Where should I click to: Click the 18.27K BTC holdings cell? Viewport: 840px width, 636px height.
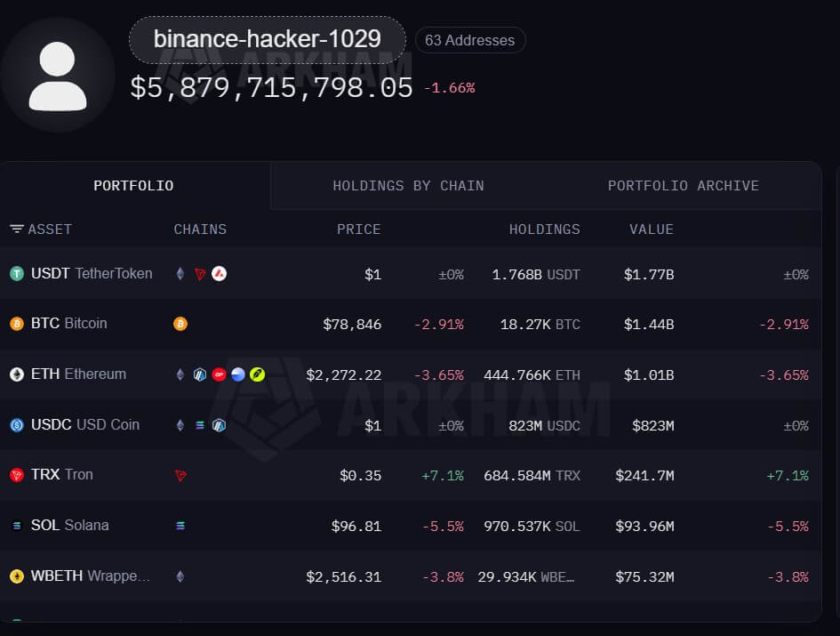[540, 325]
